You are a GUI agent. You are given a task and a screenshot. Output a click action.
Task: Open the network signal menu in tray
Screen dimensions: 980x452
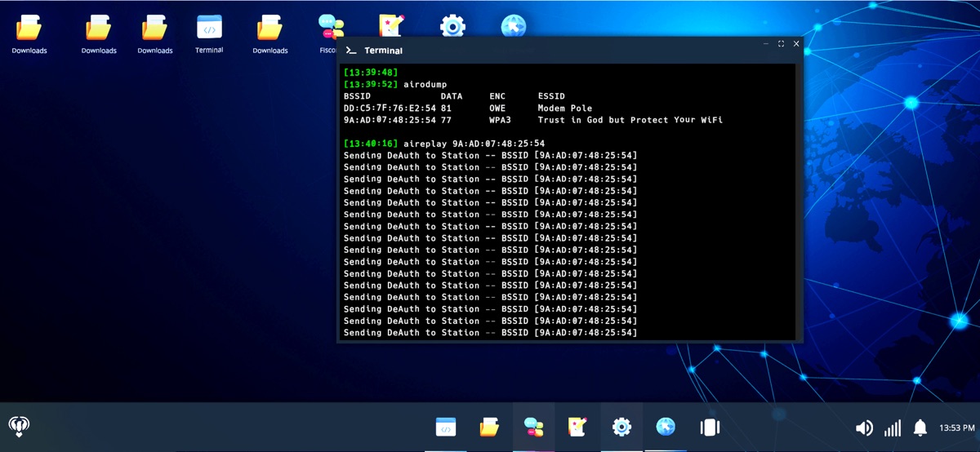tap(893, 428)
